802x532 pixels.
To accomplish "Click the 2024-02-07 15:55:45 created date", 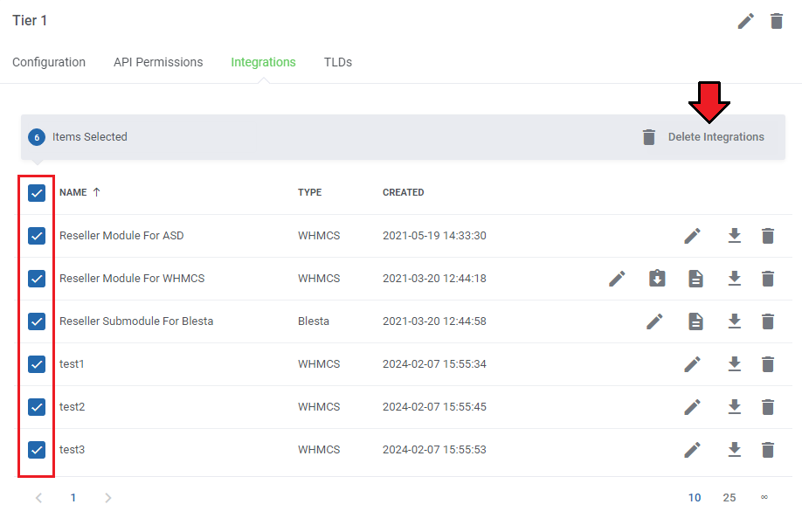I will (434, 407).
